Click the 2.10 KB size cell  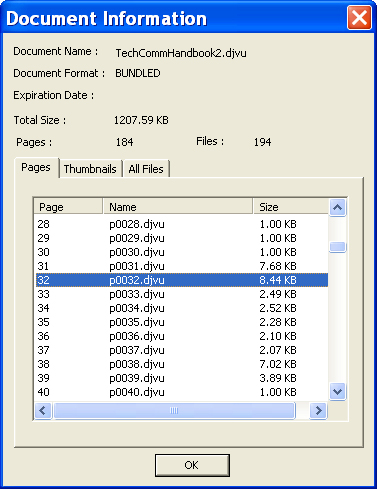pos(278,336)
